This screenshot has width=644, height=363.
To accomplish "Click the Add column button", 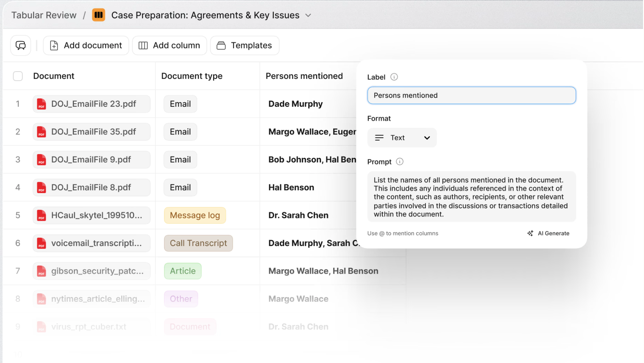I will point(170,45).
